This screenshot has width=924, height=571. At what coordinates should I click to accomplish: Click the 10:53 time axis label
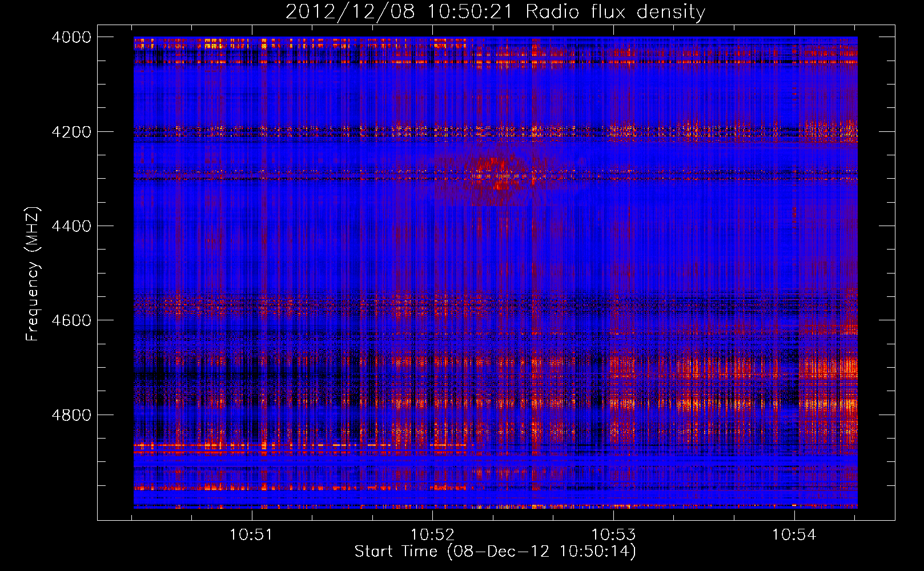pos(613,535)
